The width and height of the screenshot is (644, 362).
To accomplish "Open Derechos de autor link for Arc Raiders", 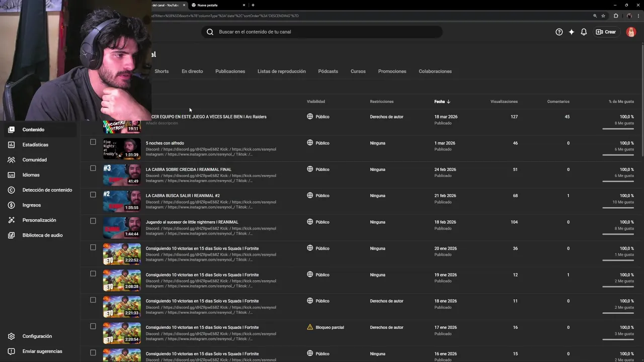I will click(x=386, y=117).
